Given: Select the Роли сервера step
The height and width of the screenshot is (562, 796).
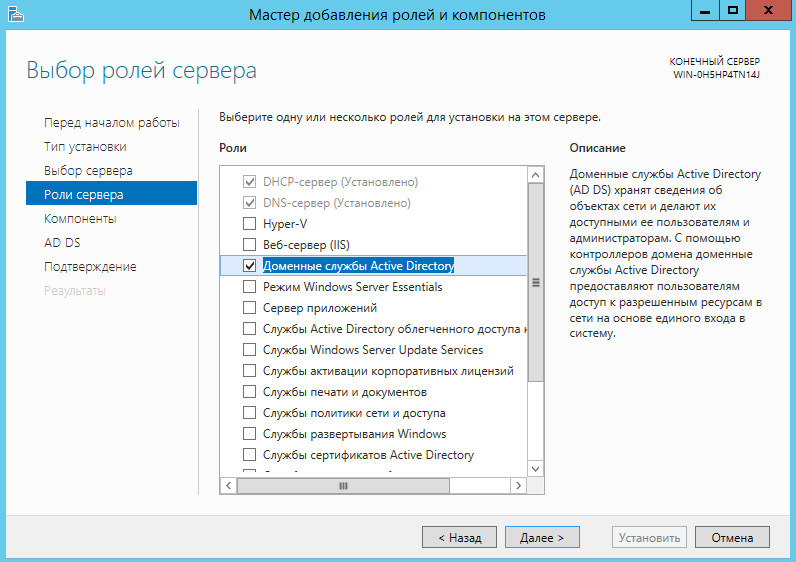Looking at the screenshot, I should coord(111,194).
